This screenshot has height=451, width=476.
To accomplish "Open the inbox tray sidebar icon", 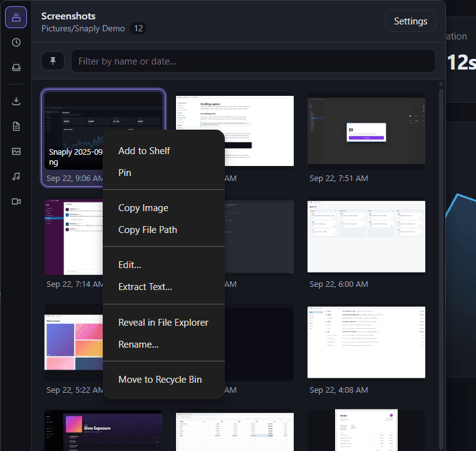I will tap(16, 68).
